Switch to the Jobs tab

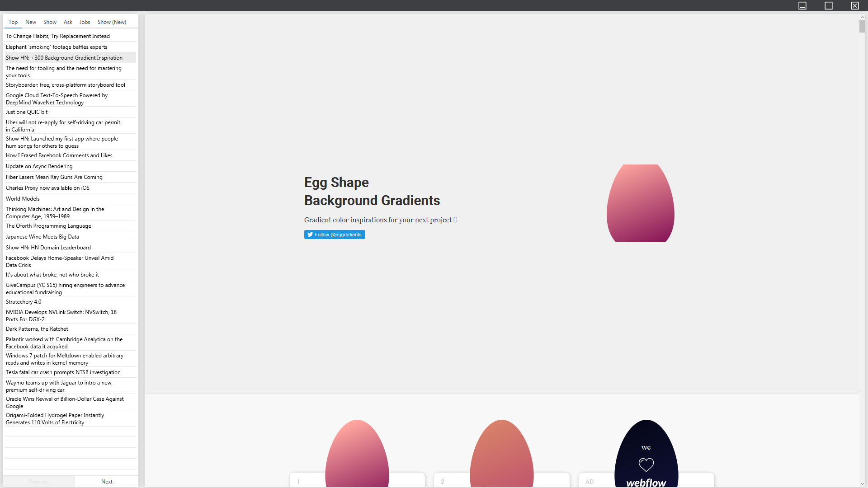coord(85,22)
